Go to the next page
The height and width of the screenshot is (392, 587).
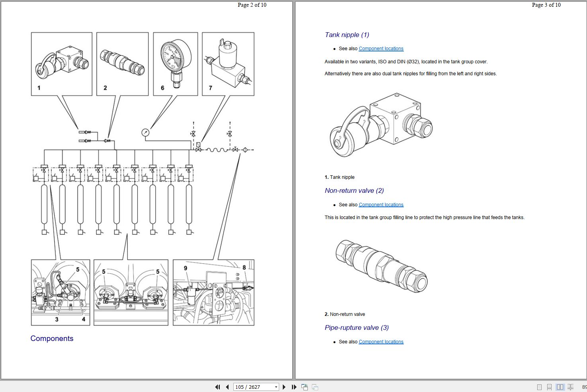284,387
